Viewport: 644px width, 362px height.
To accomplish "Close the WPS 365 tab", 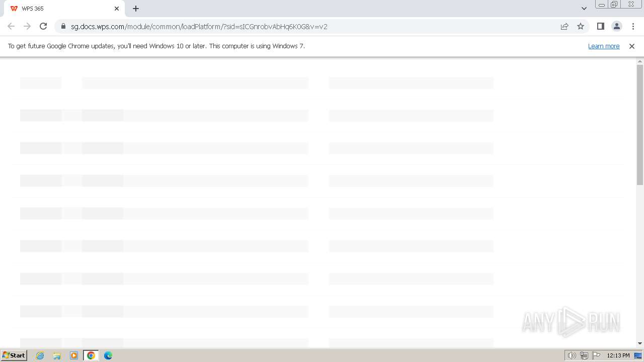I will pos(117,9).
